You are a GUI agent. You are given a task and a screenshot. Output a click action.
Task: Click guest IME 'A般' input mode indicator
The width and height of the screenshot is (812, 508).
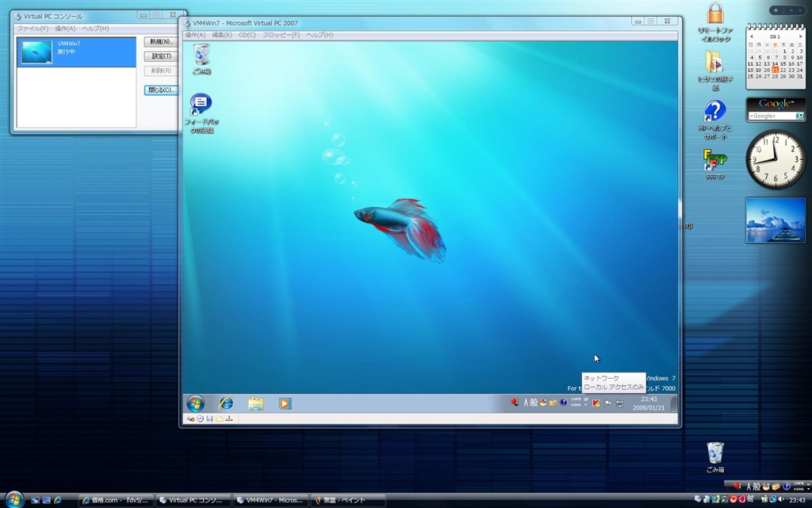pyautogui.click(x=530, y=403)
